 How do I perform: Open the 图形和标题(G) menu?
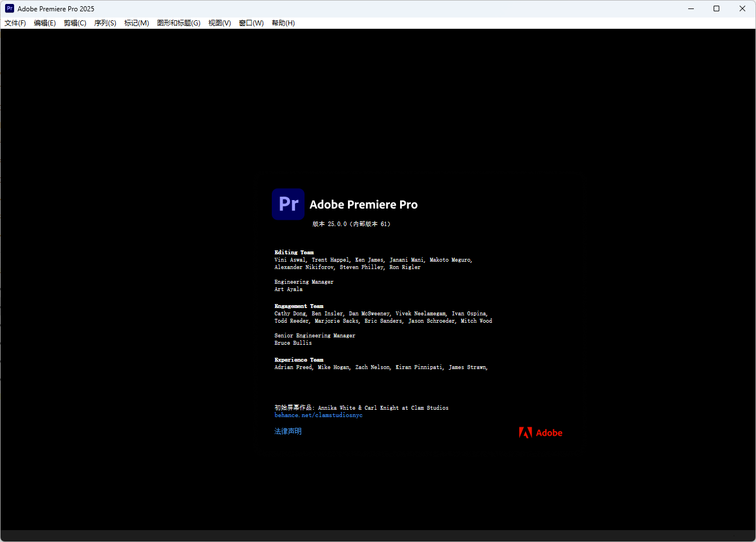click(179, 23)
